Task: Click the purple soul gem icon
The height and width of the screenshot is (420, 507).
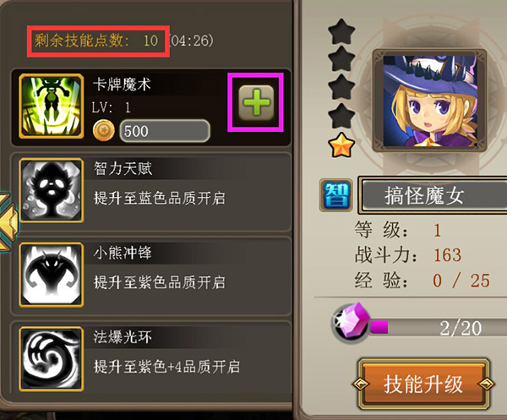Action: [x=351, y=322]
